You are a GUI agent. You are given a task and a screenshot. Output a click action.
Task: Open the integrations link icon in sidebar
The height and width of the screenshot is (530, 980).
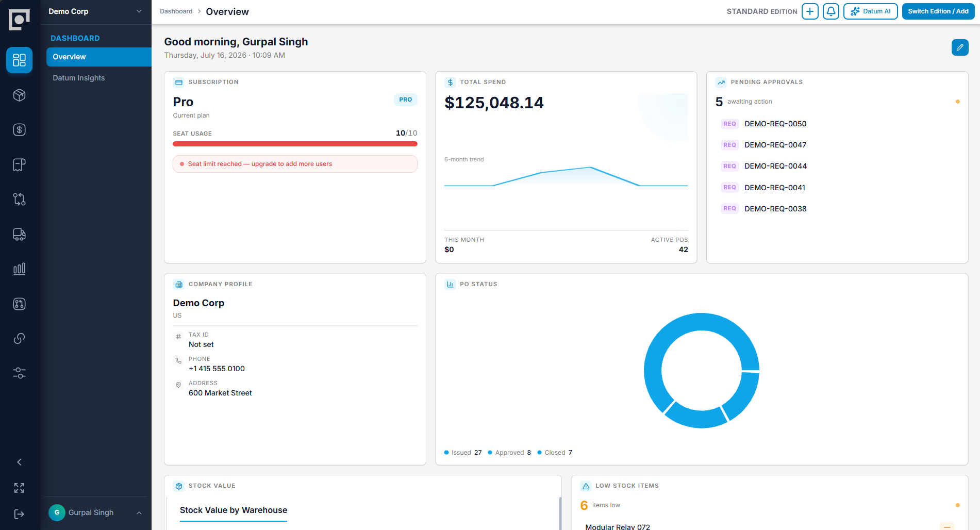(20, 338)
